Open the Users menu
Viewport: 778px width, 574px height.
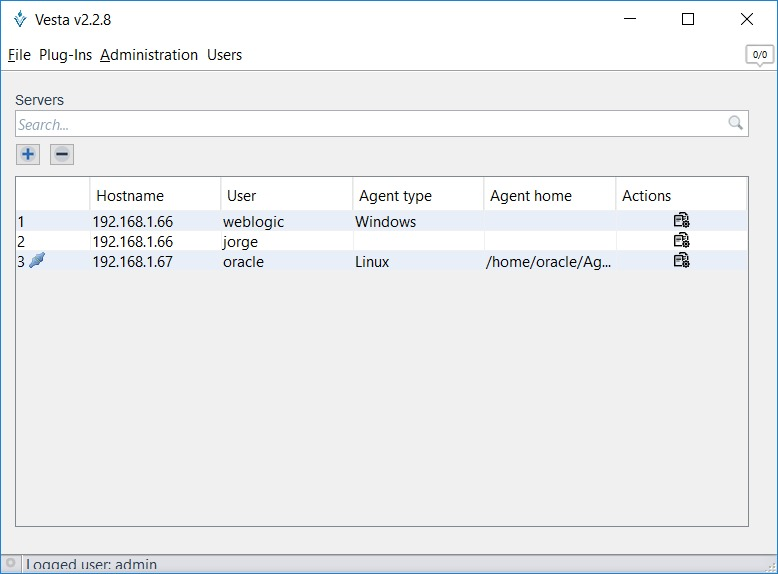pyautogui.click(x=224, y=55)
